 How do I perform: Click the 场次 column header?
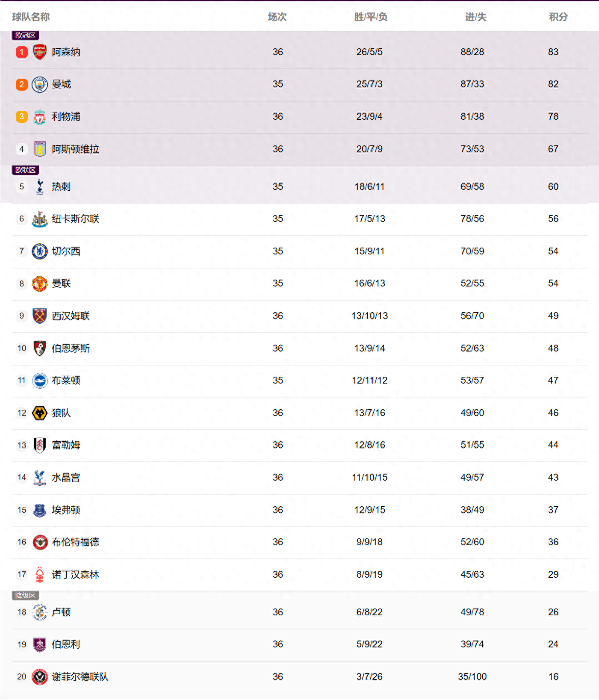click(x=277, y=17)
